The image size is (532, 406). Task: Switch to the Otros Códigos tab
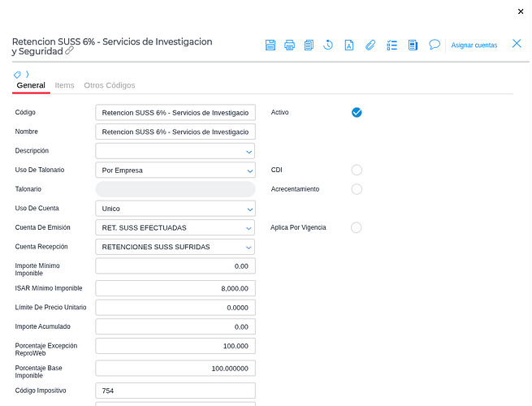pyautogui.click(x=110, y=85)
